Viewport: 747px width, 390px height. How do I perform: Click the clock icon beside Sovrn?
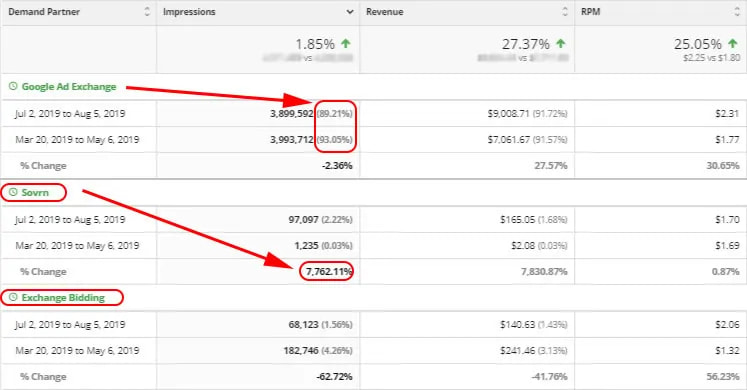click(13, 192)
